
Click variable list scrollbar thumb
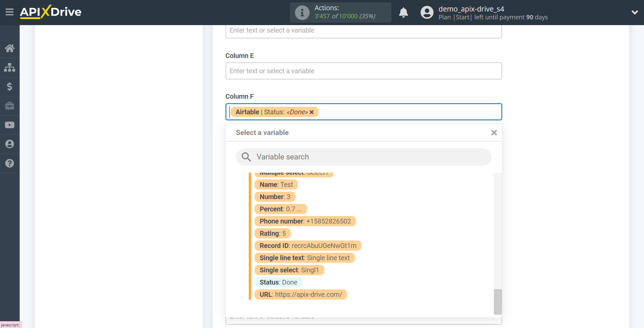tap(498, 302)
